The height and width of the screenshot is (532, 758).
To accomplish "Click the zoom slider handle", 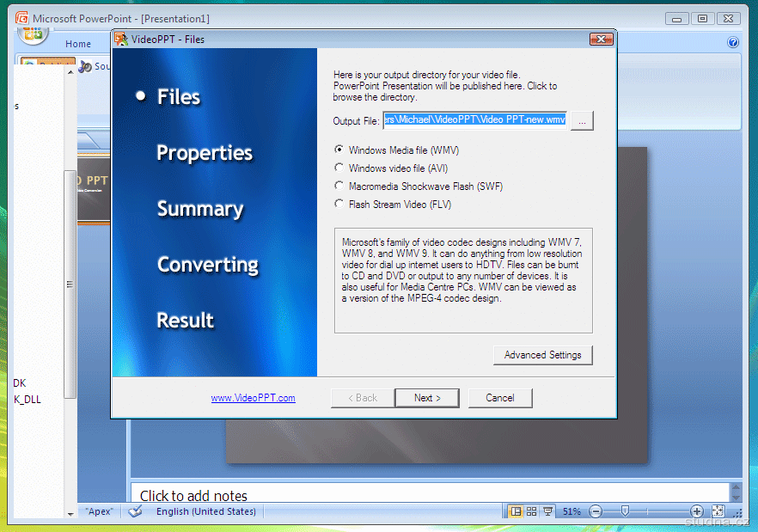I will 625,511.
